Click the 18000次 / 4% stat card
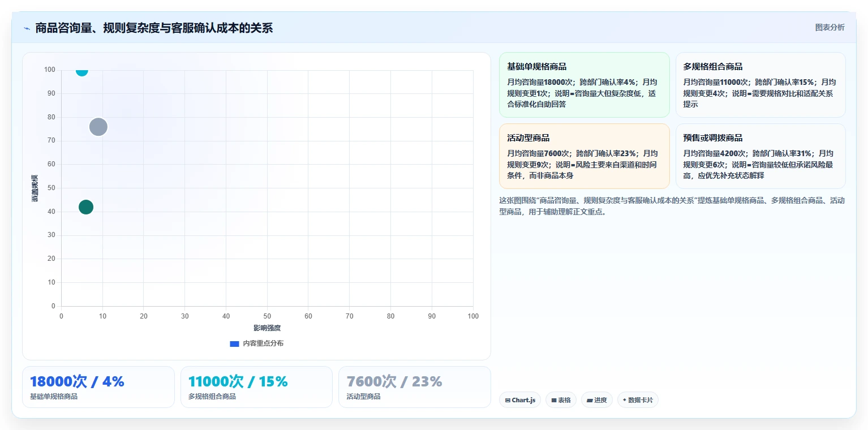The width and height of the screenshot is (868, 430). 98,387
